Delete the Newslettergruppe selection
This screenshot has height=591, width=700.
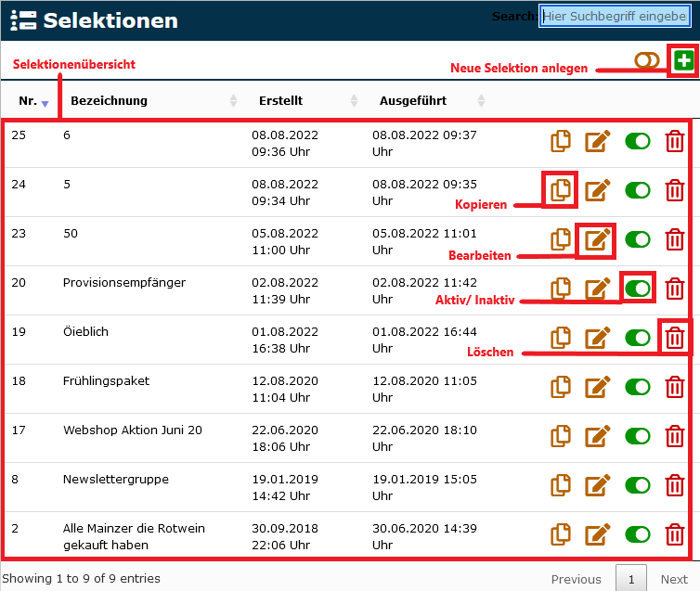(x=675, y=485)
